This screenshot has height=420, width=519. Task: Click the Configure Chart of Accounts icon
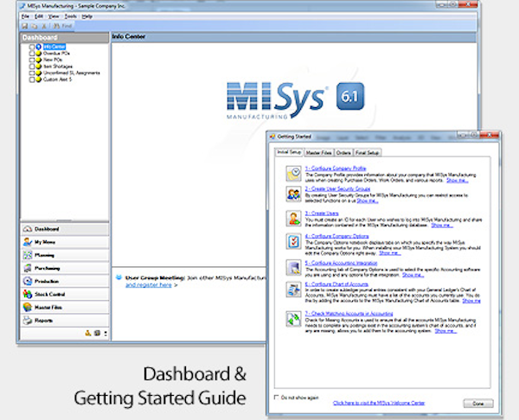[x=293, y=290]
